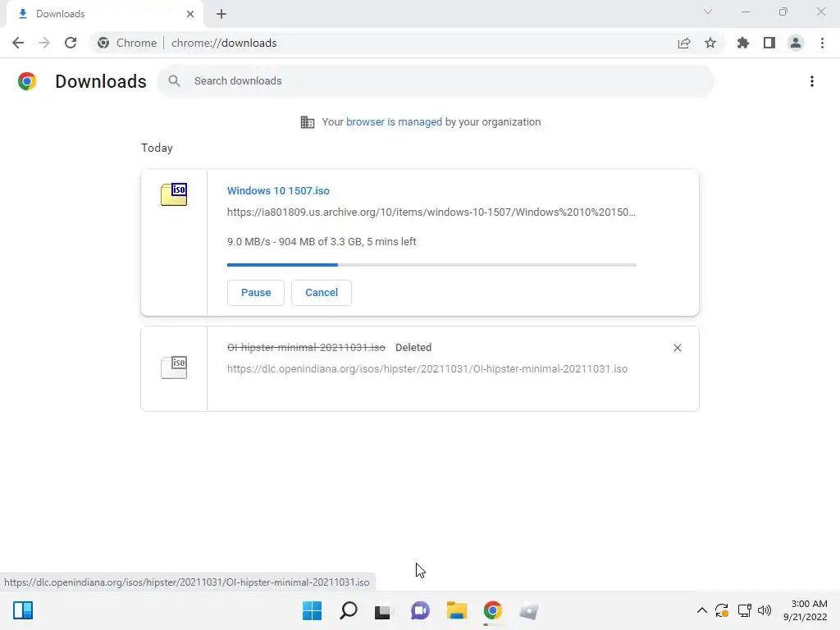Open the Extensions puzzle icon
840x630 pixels.
coord(743,43)
